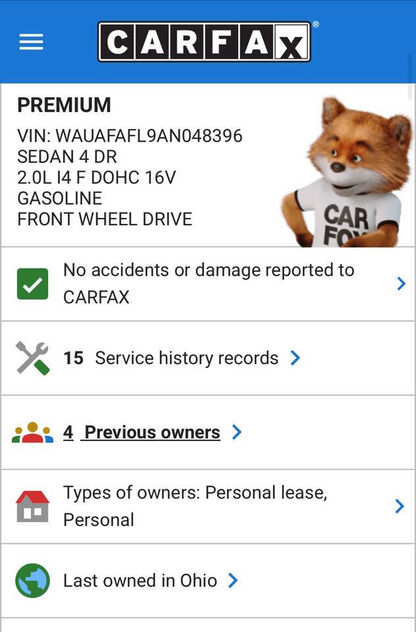Expand the types of owners chevron
The image size is (416, 632).
pos(399,506)
